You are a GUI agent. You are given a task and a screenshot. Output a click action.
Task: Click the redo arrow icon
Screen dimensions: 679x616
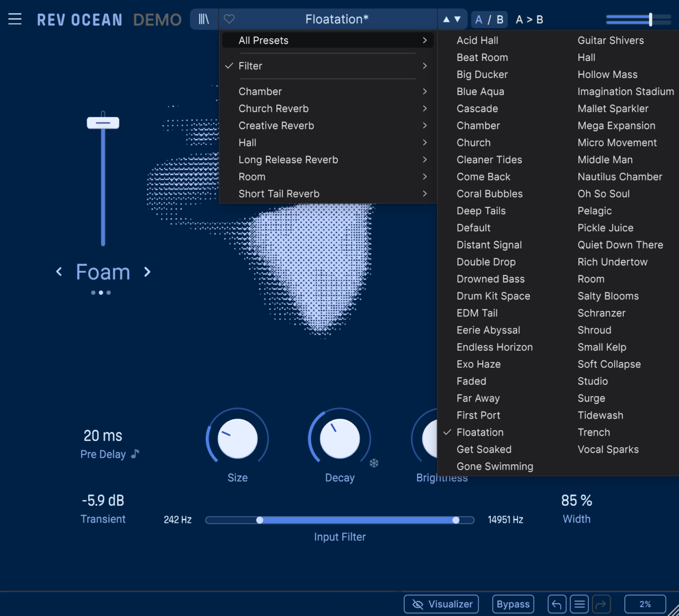(x=602, y=604)
